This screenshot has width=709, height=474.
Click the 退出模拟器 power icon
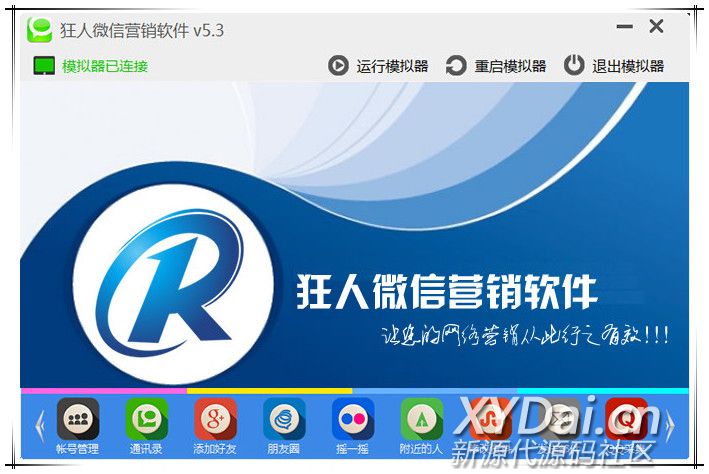point(574,66)
